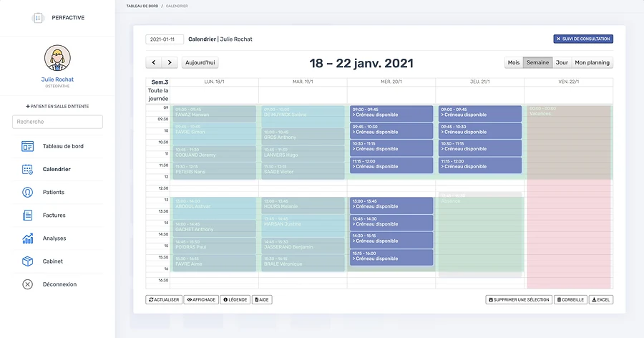Open the Patients sidebar icon
644x338 pixels.
[x=27, y=192]
